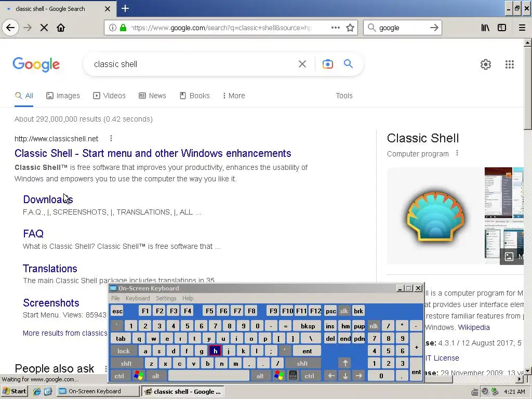This screenshot has height=399, width=532.
Task: Tap the left Windows logo key
Action: (138, 376)
